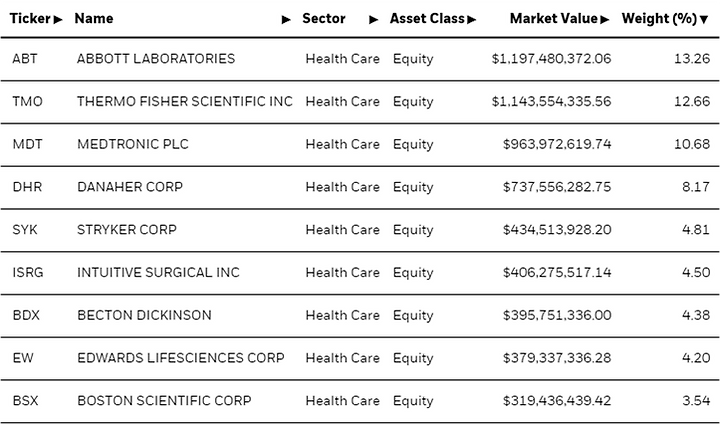The height and width of the screenshot is (425, 720).
Task: Click the DHR ticker
Action: [x=27, y=187]
